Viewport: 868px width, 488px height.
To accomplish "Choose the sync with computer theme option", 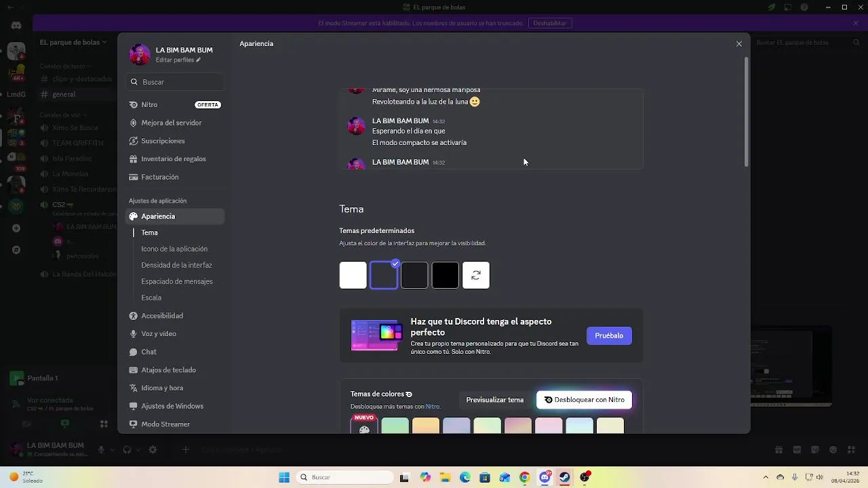I will [x=476, y=275].
